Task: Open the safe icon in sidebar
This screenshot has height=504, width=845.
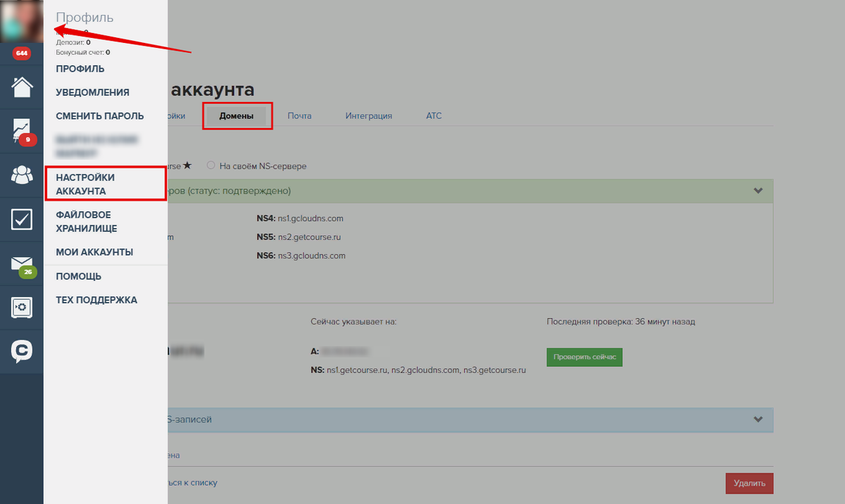Action: point(22,308)
